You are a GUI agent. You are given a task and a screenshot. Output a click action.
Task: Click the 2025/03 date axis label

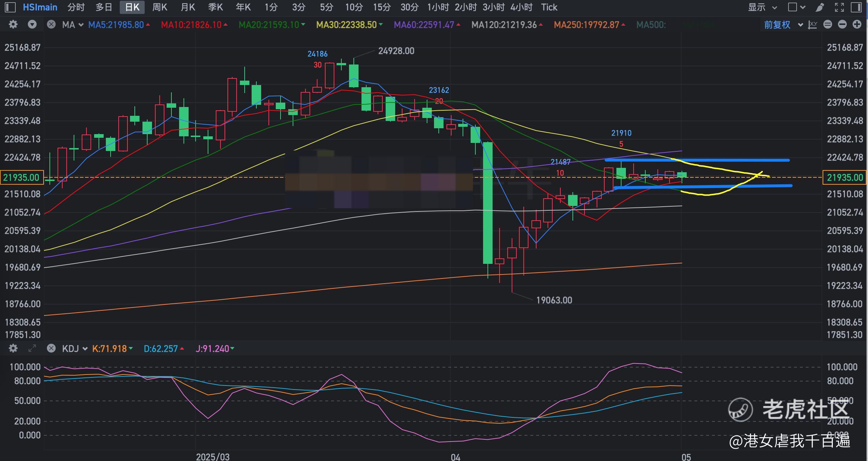(x=213, y=457)
